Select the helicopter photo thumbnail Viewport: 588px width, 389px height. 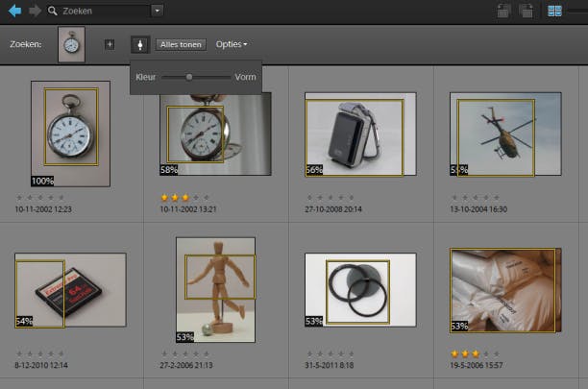(505, 134)
